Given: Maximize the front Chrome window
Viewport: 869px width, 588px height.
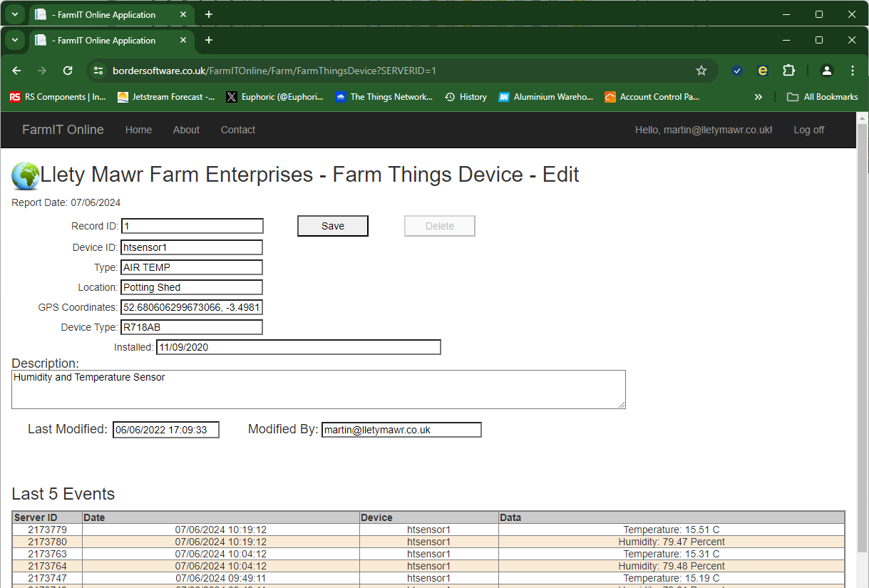Looking at the screenshot, I should pyautogui.click(x=819, y=40).
